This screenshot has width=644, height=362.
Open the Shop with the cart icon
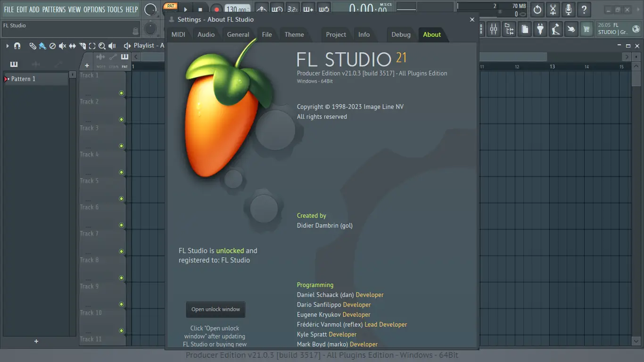(x=586, y=29)
